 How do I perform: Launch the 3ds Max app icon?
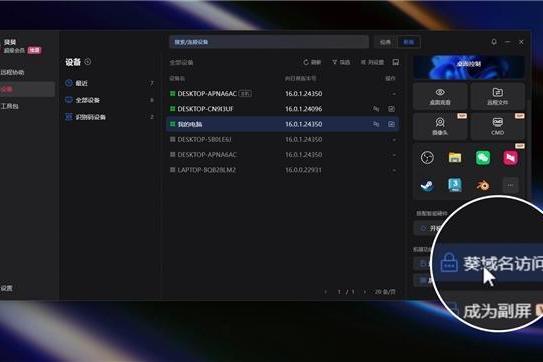(x=455, y=185)
